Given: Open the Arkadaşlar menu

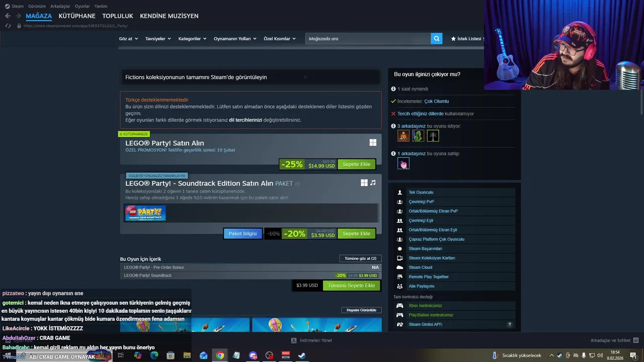Looking at the screenshot, I should click(x=60, y=6).
